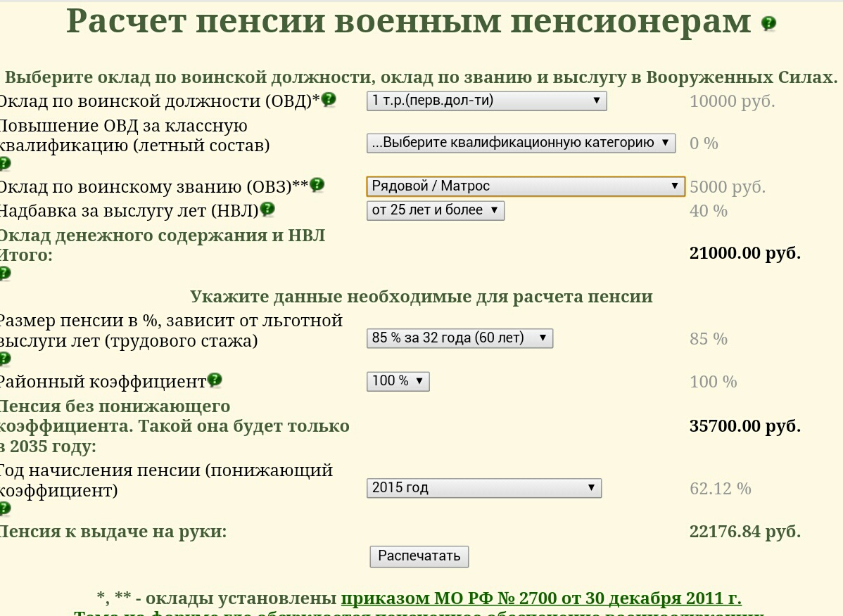Open the 2015 год year dropdown
This screenshot has height=616, width=843.
[x=483, y=488]
